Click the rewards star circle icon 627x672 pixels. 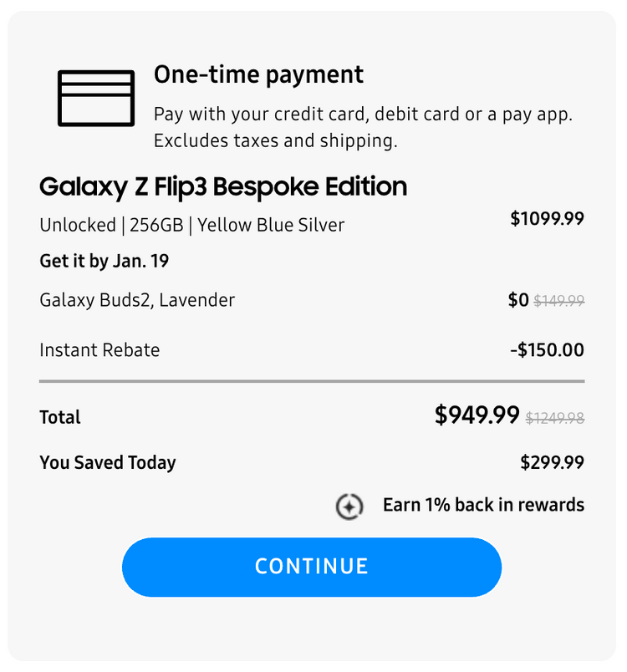point(349,507)
